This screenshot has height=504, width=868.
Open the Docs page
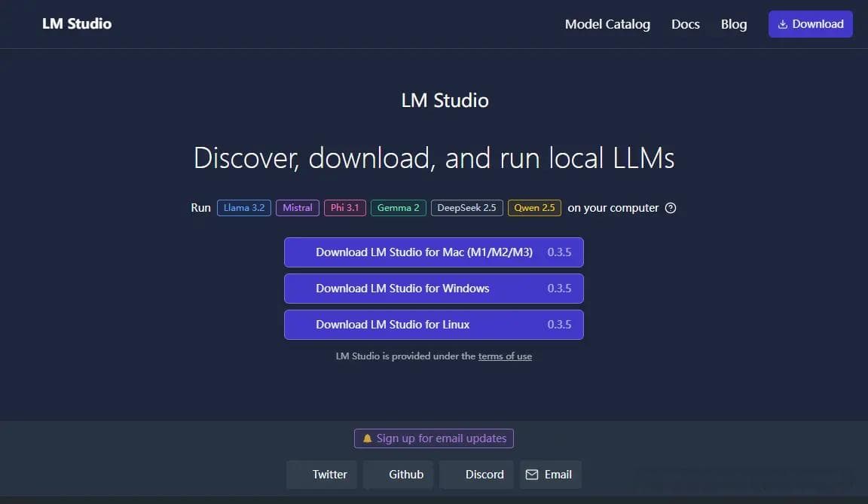pos(686,24)
